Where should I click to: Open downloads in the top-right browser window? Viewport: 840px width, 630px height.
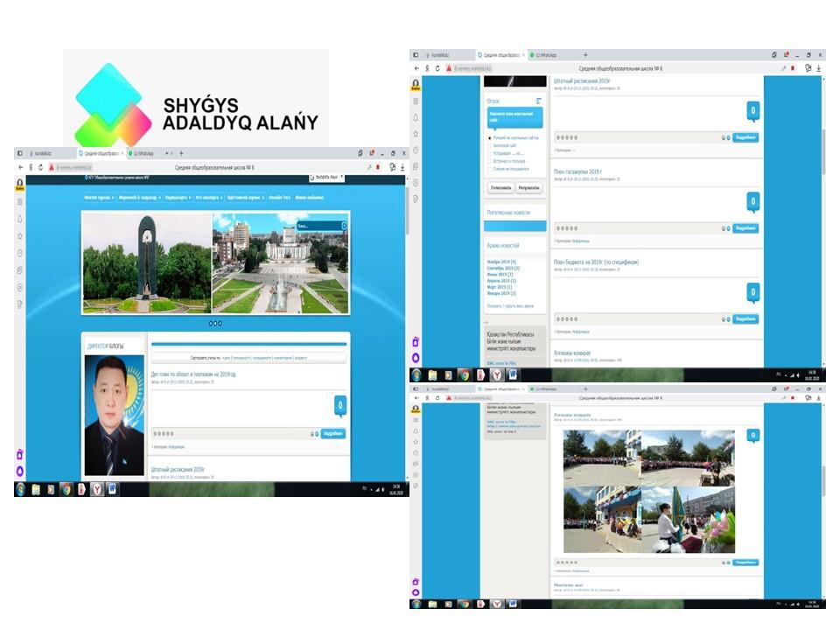pos(818,68)
